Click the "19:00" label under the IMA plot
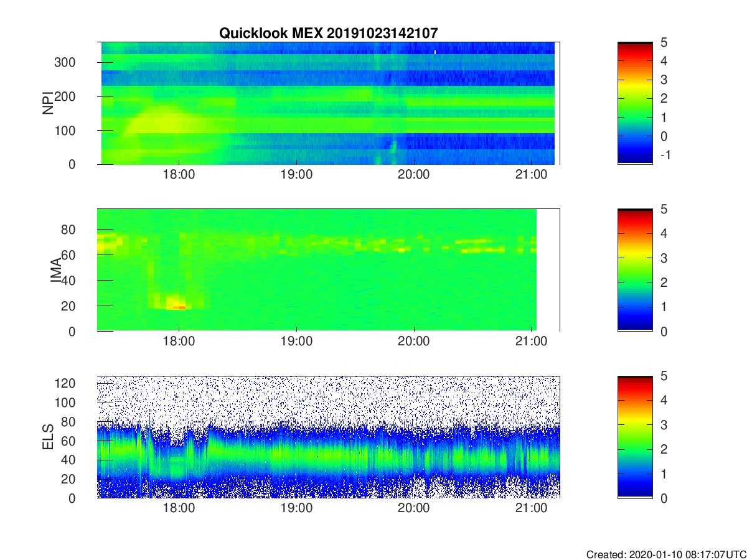747x560 pixels. [296, 342]
